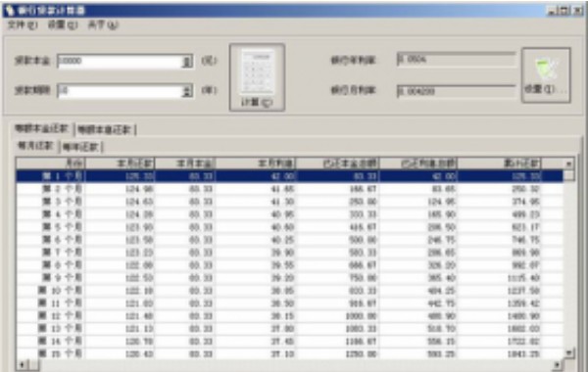Select the 第 2 个月 row label
Image resolution: width=588 pixels, height=372 pixels.
(63, 189)
